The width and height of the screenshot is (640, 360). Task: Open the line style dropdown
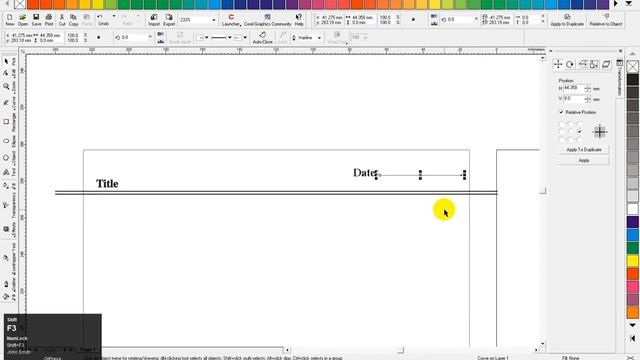[x=230, y=38]
